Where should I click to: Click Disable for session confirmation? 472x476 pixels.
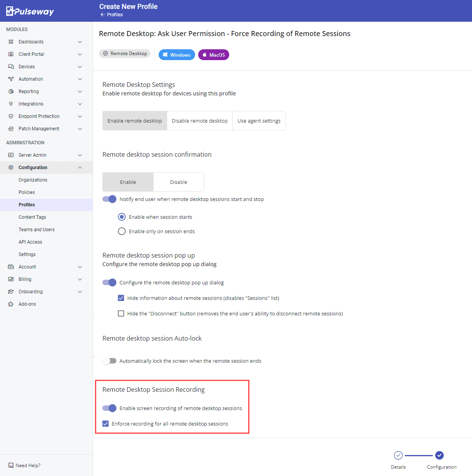click(x=178, y=182)
